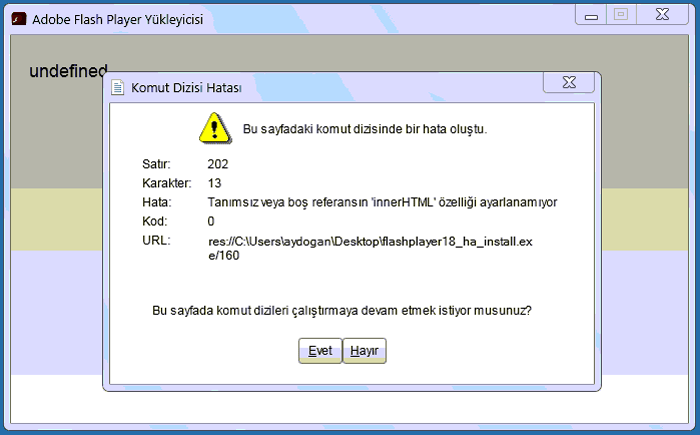Click the Adobe Flash Player Yükleyicisi title text
The width and height of the screenshot is (700, 435).
117,19
